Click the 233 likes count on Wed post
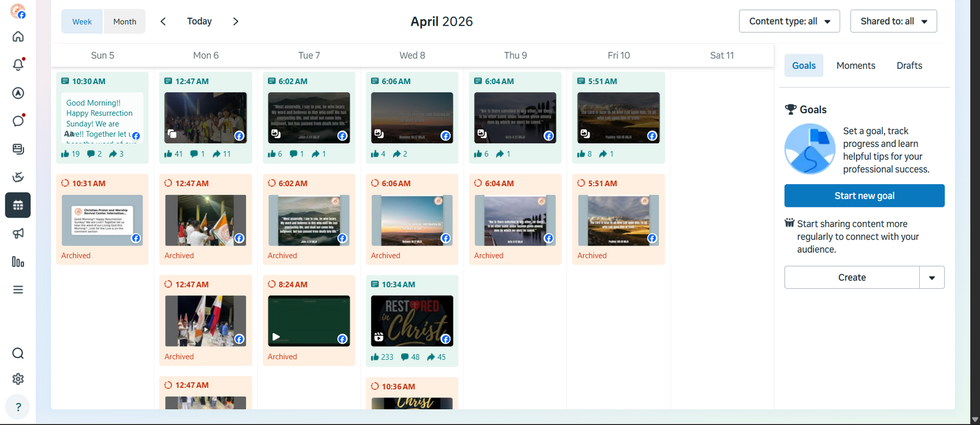Screen dimensions: 980x425 382,358
